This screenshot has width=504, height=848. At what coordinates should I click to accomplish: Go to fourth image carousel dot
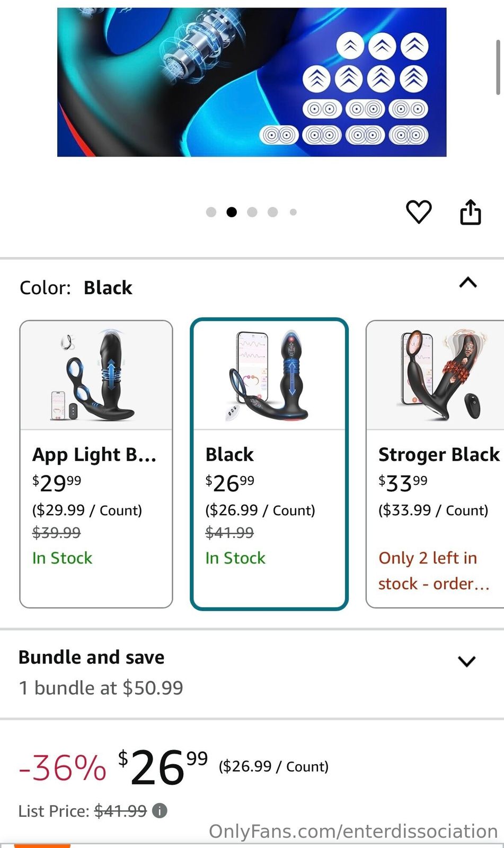coord(273,212)
